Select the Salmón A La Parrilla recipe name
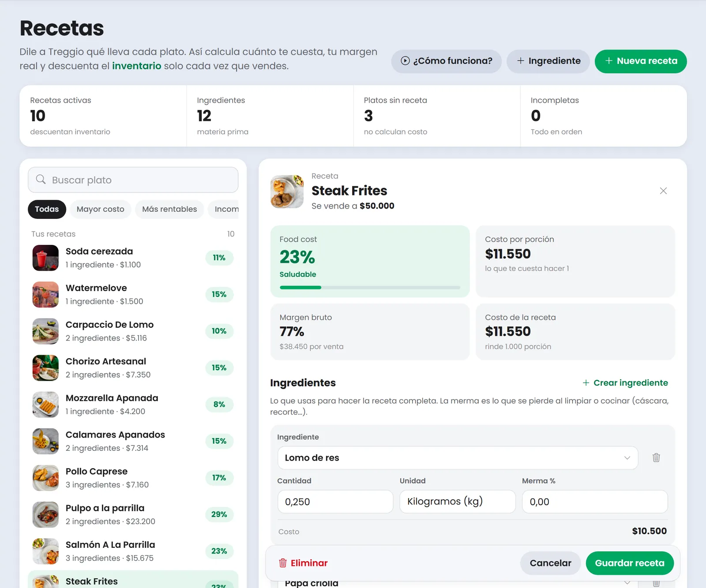Image resolution: width=706 pixels, height=588 pixels. [x=110, y=544]
